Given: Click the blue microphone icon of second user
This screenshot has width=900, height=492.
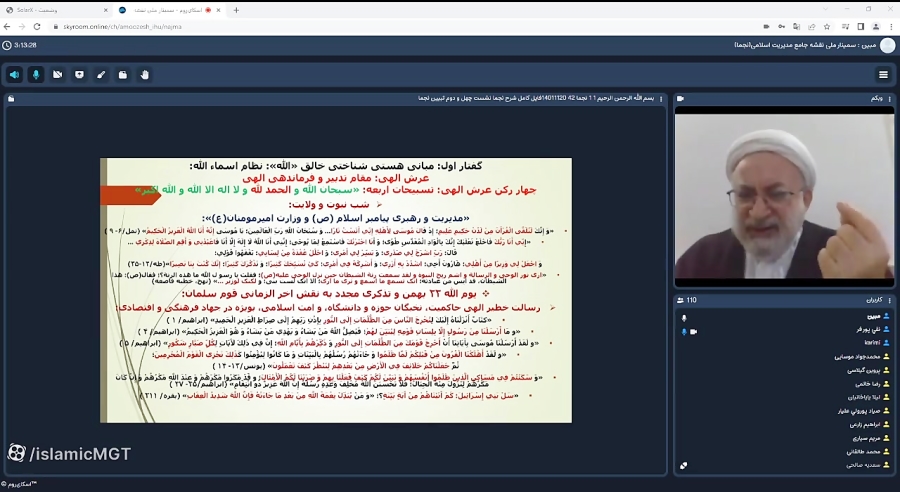Looking at the screenshot, I should point(684,332).
